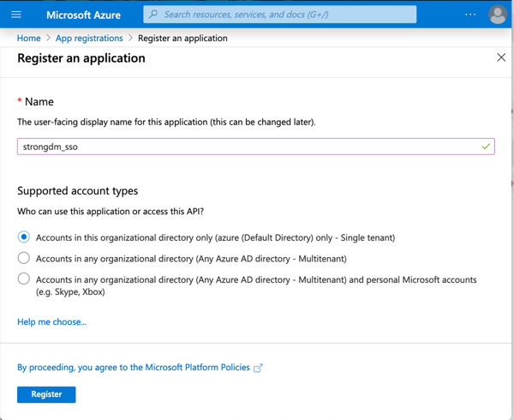Open the Help me choose link
The height and width of the screenshot is (420, 514).
(x=51, y=321)
